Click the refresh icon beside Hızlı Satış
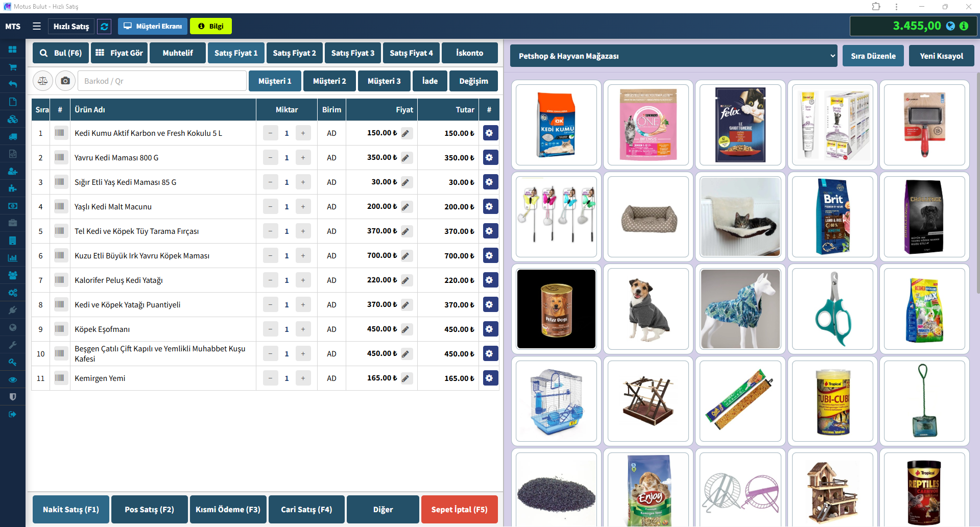 click(x=104, y=26)
